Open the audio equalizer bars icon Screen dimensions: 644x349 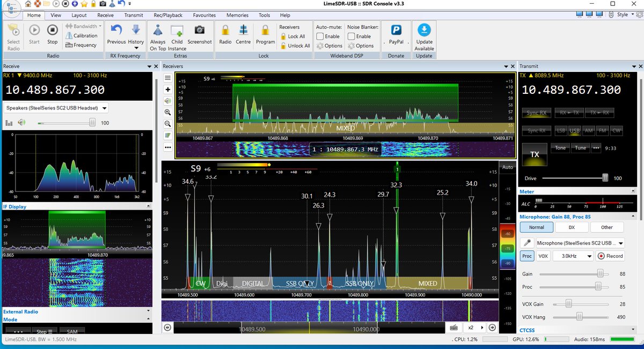point(9,123)
